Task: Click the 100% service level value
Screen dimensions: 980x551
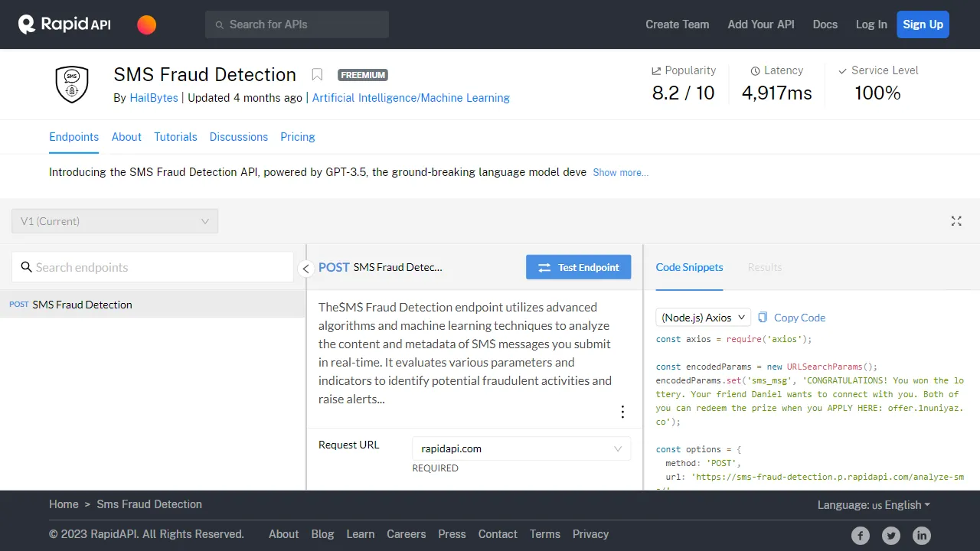Action: (x=877, y=93)
